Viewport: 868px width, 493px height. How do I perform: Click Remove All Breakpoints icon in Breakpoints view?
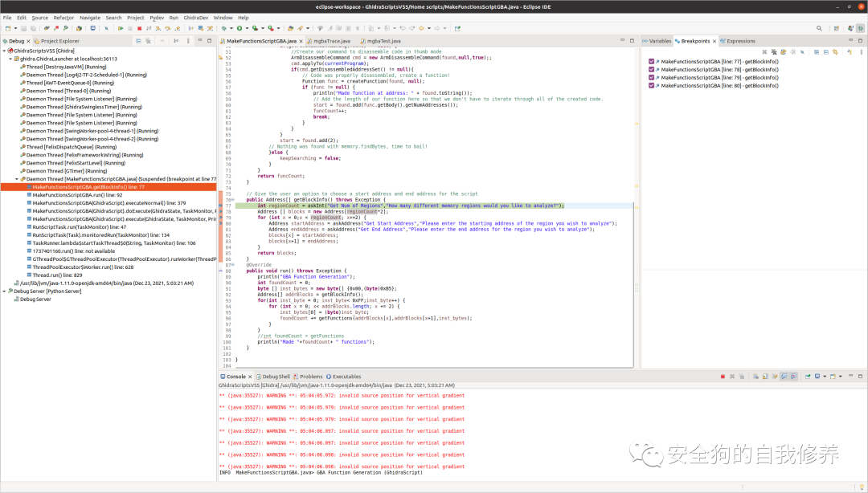[x=774, y=52]
